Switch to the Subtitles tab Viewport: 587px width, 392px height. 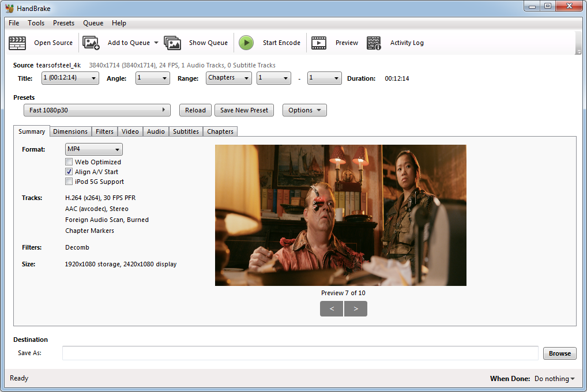click(x=186, y=131)
